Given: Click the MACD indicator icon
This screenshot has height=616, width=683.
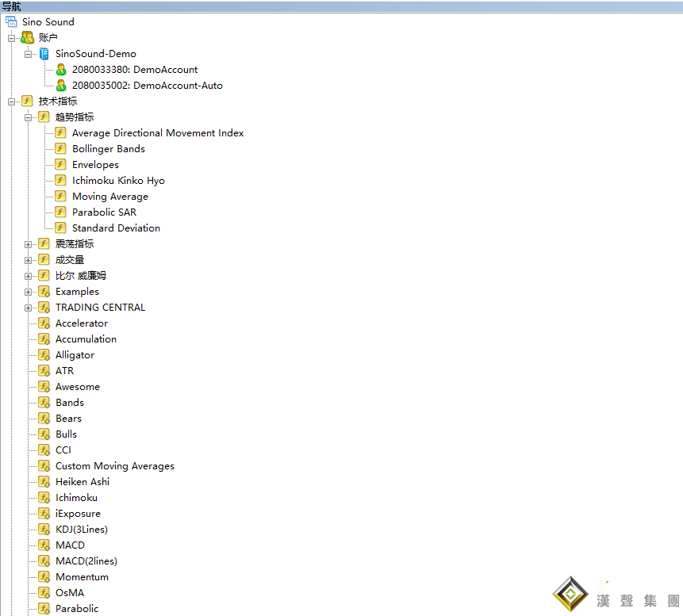Looking at the screenshot, I should point(44,545).
